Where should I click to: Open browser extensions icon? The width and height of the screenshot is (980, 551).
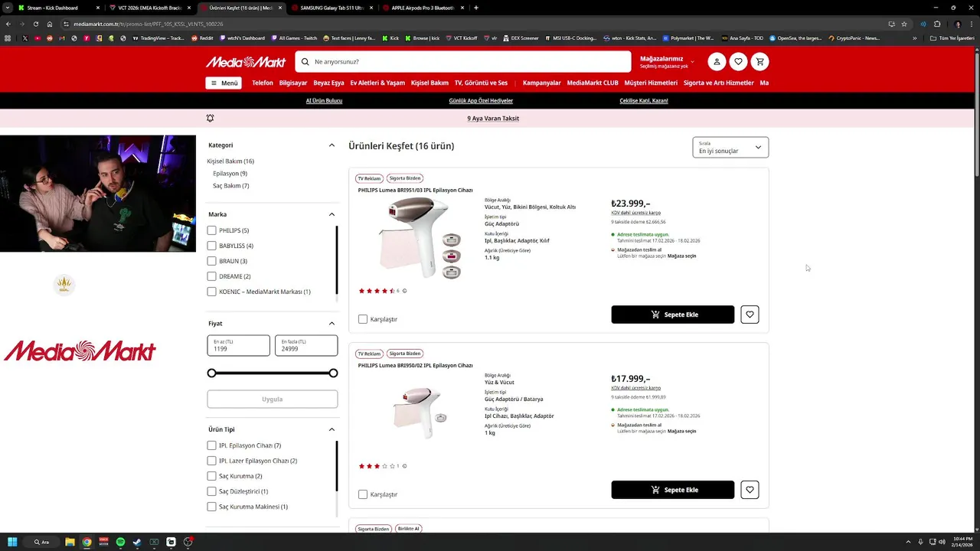tap(937, 24)
